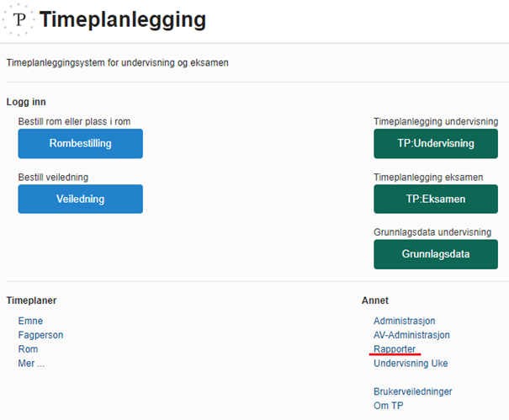Image resolution: width=509 pixels, height=420 pixels.
Task: Open the Rom timetable link
Action: tap(28, 349)
